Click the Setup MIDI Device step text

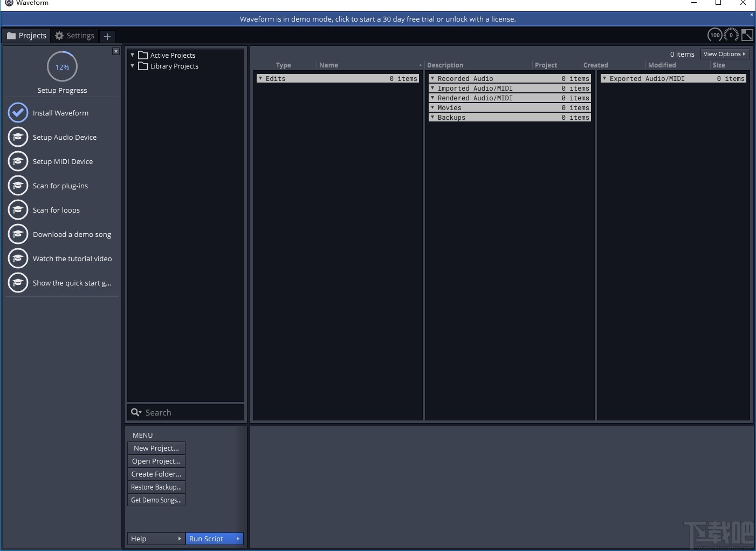[63, 161]
